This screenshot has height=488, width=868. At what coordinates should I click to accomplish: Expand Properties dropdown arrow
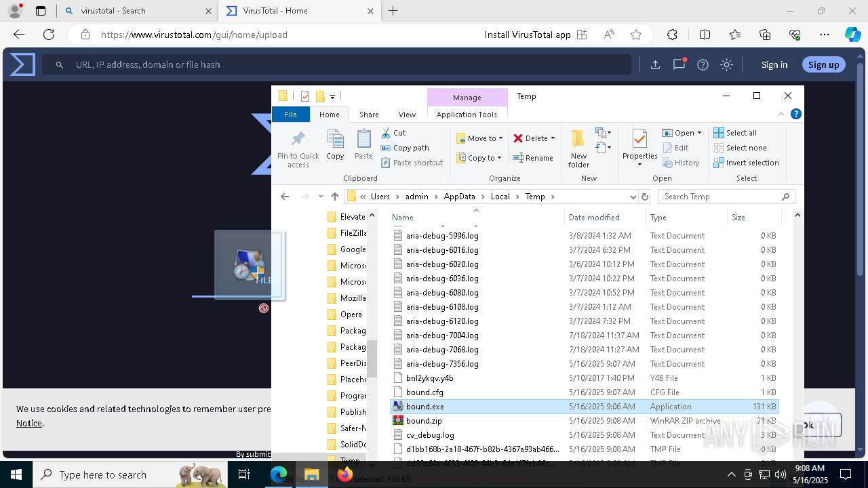click(639, 165)
